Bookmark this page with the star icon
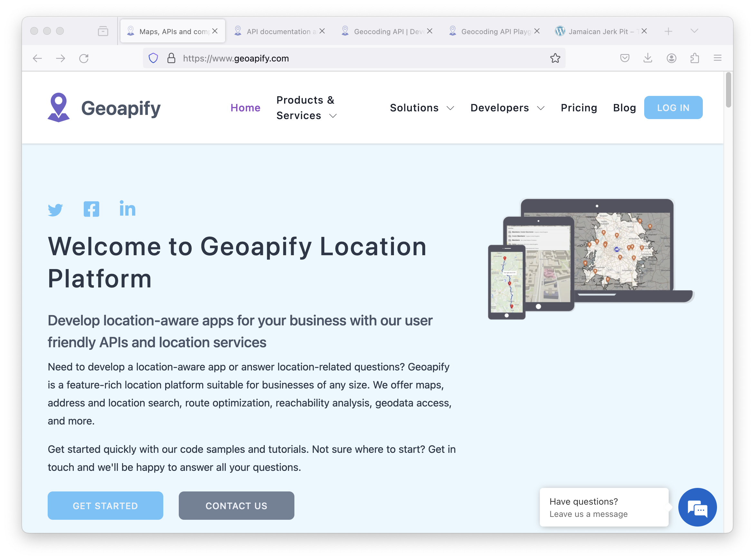 pos(555,58)
